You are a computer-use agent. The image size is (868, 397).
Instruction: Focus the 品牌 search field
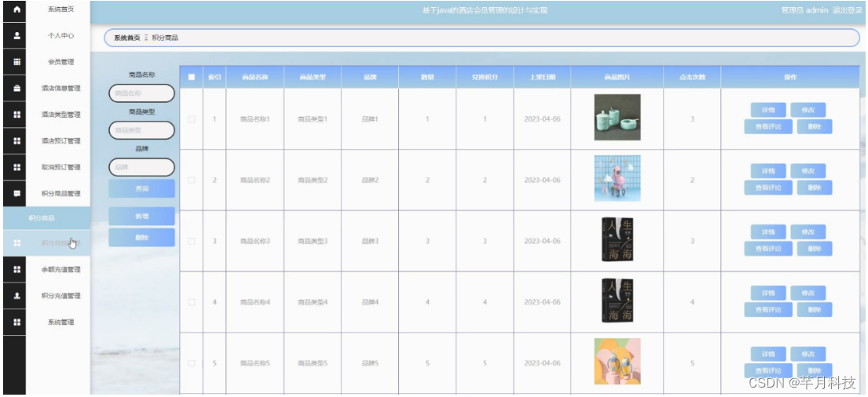click(141, 167)
